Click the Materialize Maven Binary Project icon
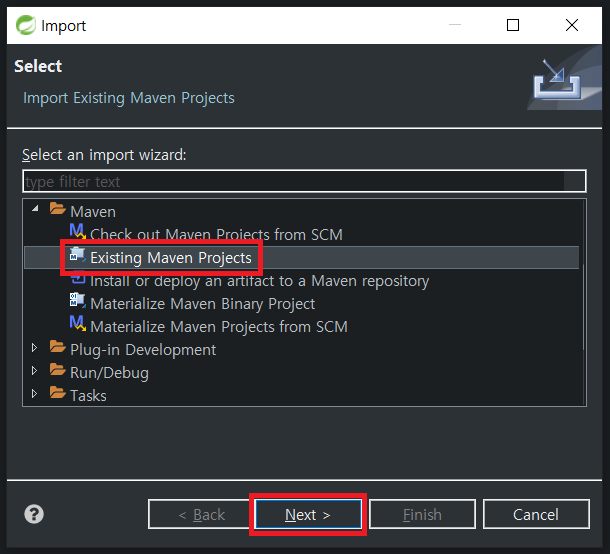Viewport: 610px width, 554px height. point(77,300)
